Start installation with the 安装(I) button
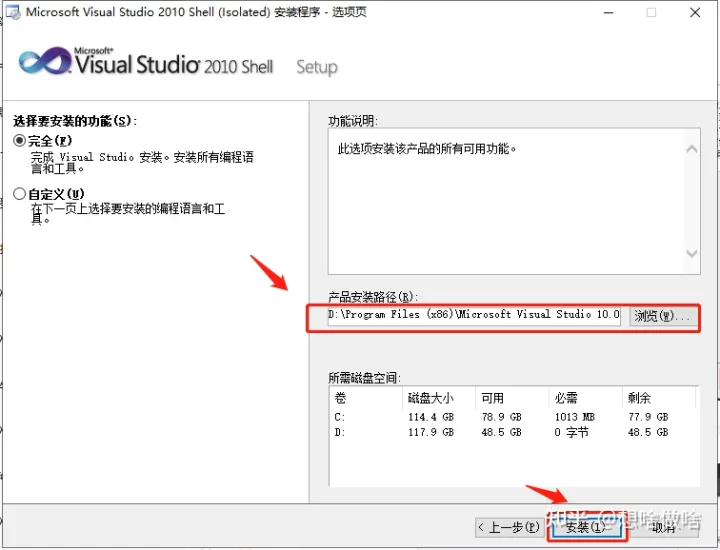The image size is (720, 550). (585, 527)
